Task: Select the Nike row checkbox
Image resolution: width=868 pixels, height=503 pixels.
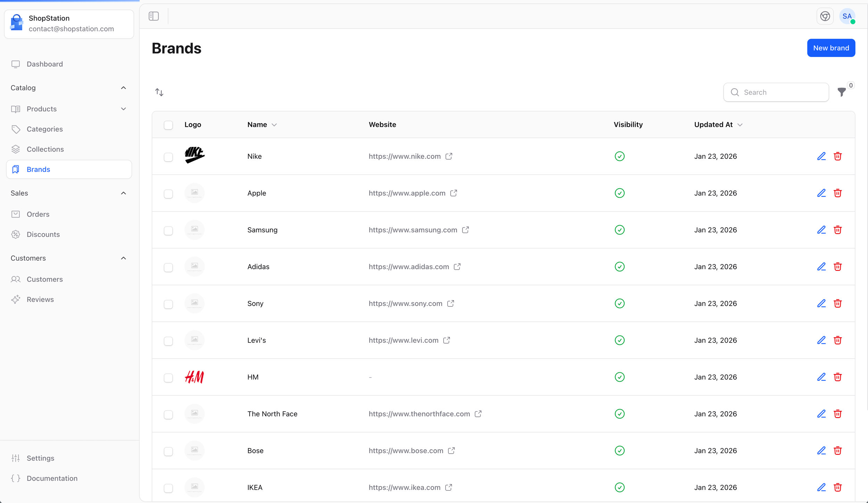Action: tap(168, 157)
